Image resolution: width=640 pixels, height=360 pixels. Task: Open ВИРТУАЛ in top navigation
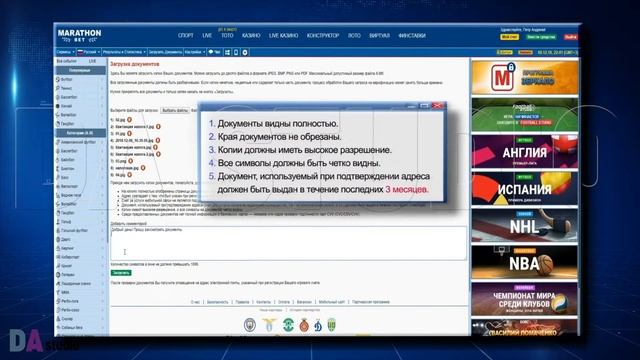[x=380, y=36]
